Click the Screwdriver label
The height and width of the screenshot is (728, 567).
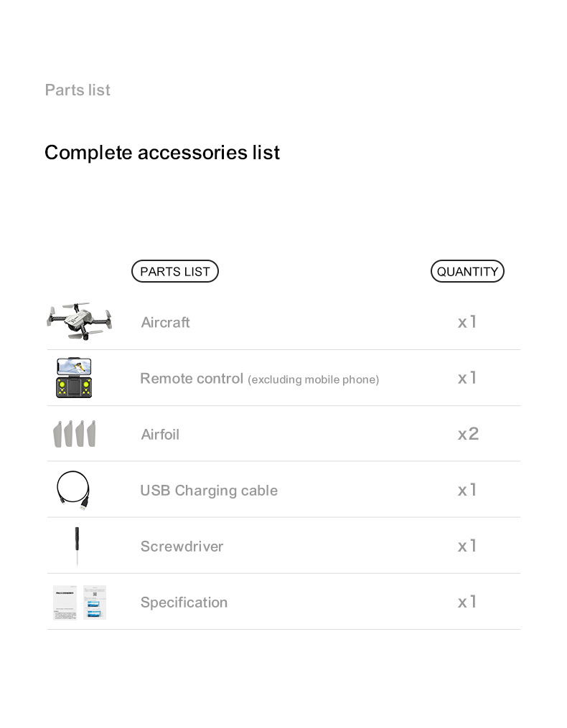182,547
